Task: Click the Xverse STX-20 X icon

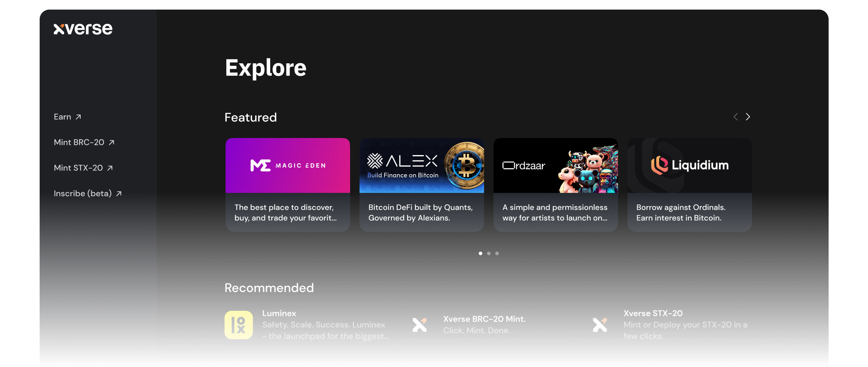Action: tap(600, 325)
